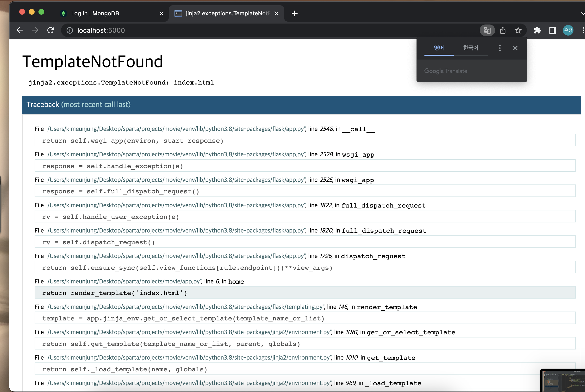Image resolution: width=585 pixels, height=392 pixels.
Task: Expand frame 'return self.get_template(...)'
Action: tap(305, 344)
